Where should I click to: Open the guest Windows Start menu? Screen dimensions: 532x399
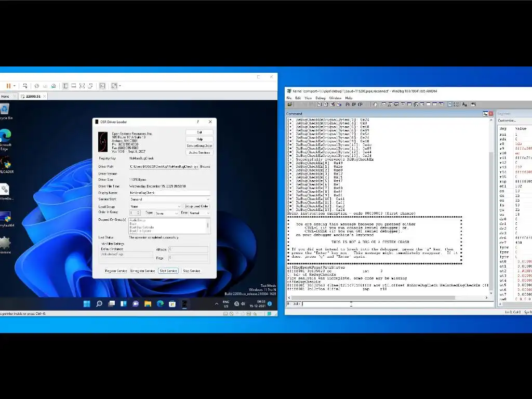click(87, 303)
